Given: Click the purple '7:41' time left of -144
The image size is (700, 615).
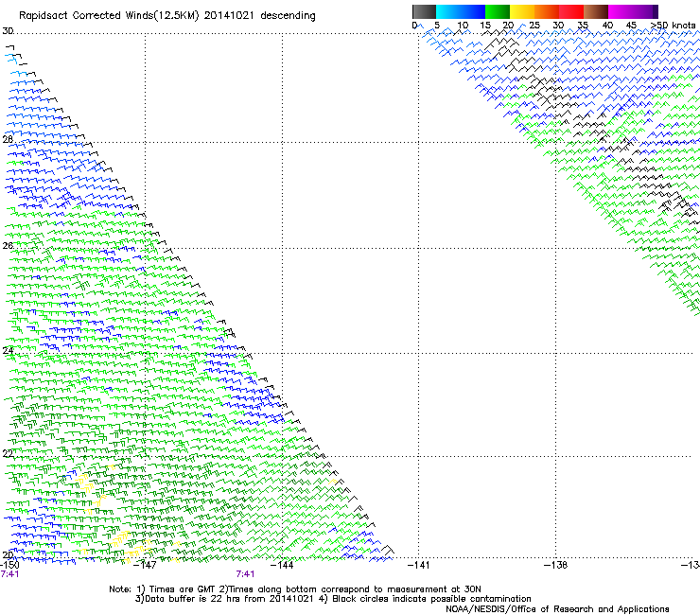Looking at the screenshot, I should coord(245,574).
